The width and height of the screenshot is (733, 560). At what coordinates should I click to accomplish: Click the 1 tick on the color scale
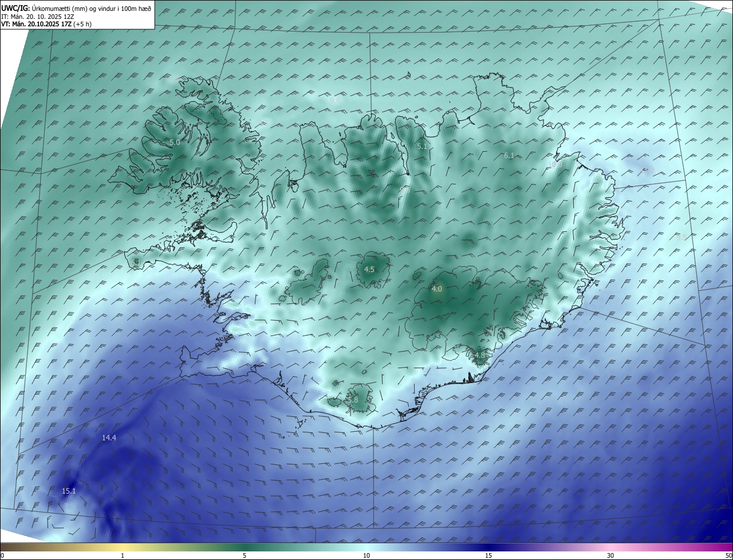pos(123,555)
